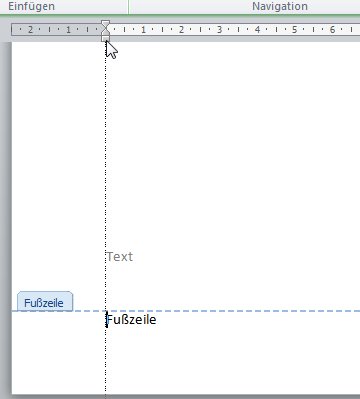This screenshot has width=360, height=399.
Task: Click the ruler at the 6 mark
Action: click(332, 30)
